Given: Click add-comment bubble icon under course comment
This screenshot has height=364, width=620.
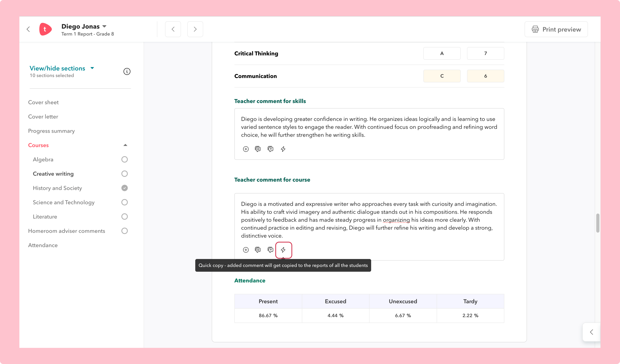Looking at the screenshot, I should (x=270, y=250).
